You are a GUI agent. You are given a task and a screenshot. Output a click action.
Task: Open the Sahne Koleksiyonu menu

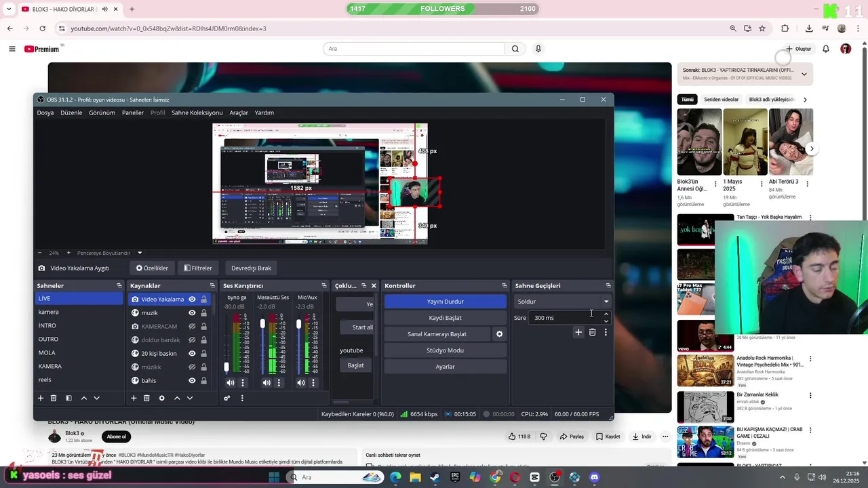click(197, 113)
